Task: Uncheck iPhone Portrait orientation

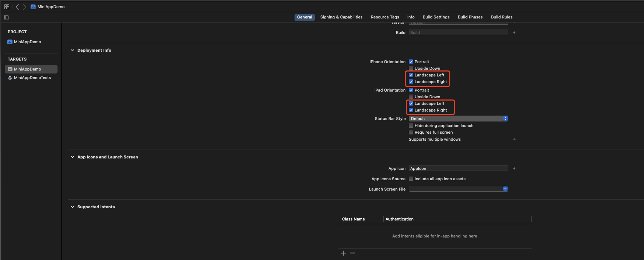Action: point(411,62)
